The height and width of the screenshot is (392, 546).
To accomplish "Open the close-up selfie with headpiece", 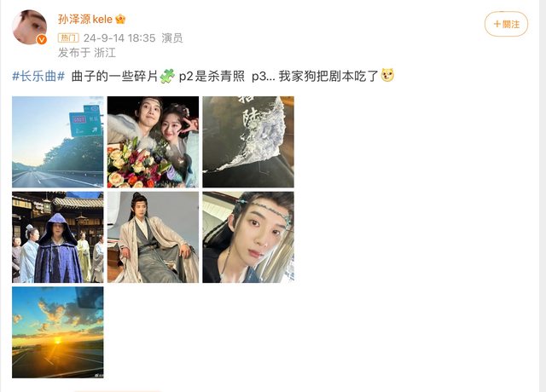I will (248, 237).
